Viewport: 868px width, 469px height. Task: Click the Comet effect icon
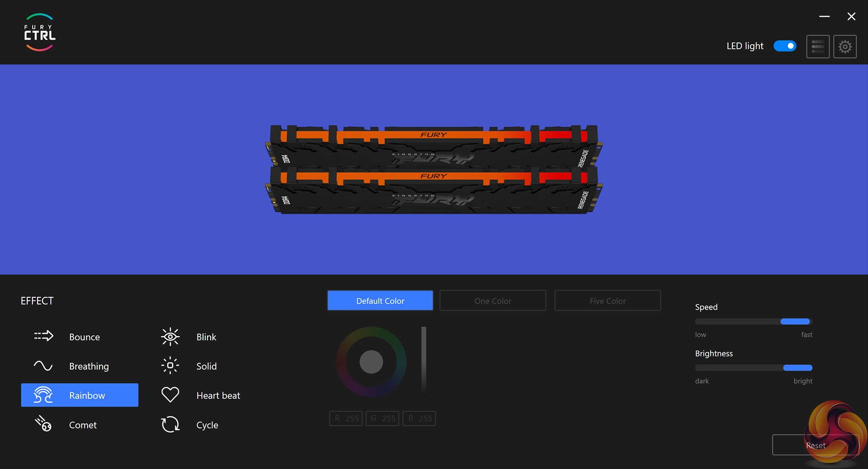43,424
